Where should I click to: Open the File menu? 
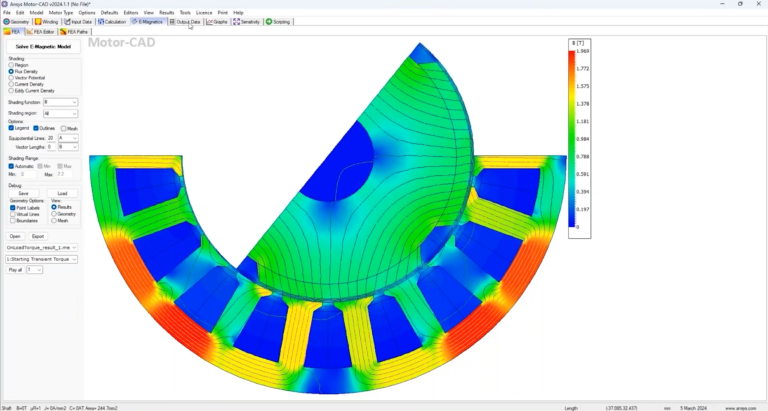click(7, 13)
